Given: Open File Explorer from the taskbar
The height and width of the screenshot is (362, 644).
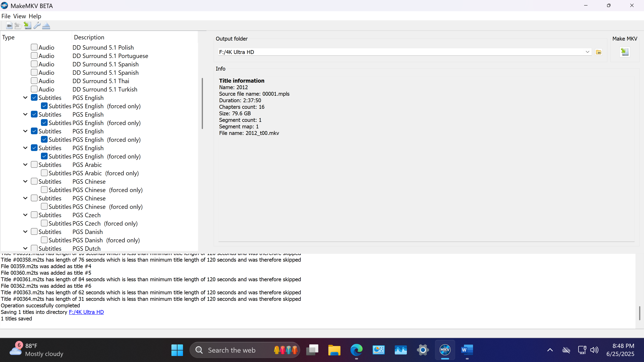Looking at the screenshot, I should coord(334,350).
